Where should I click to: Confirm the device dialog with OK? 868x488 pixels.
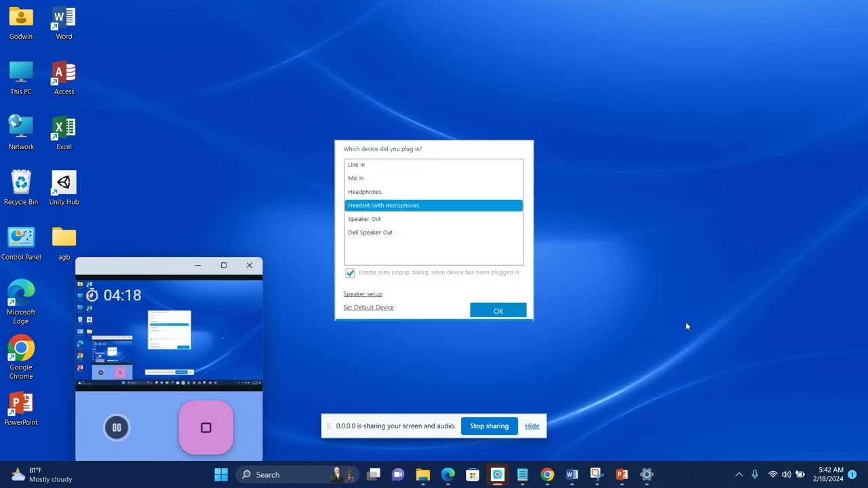[498, 310]
